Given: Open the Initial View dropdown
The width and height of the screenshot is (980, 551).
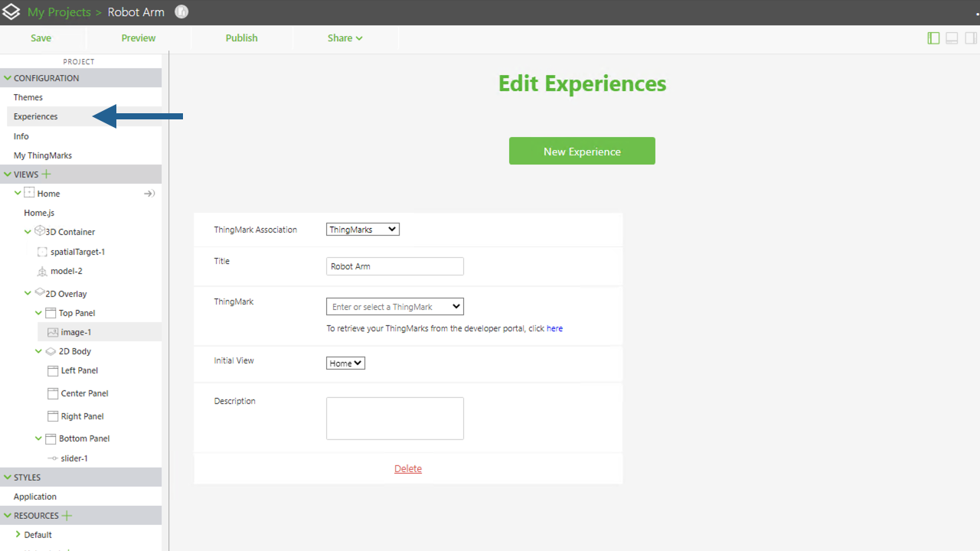Looking at the screenshot, I should coord(345,364).
